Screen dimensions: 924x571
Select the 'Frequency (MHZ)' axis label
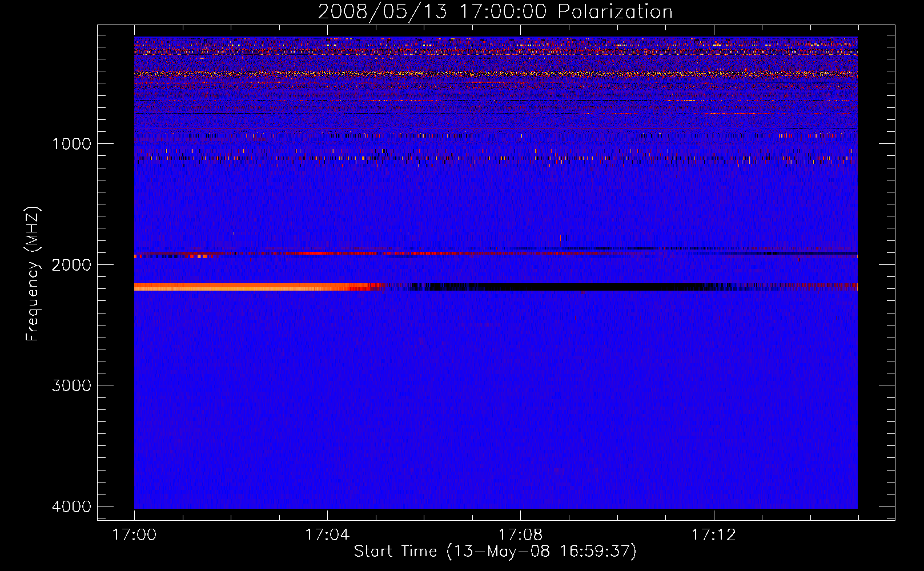pos(33,274)
